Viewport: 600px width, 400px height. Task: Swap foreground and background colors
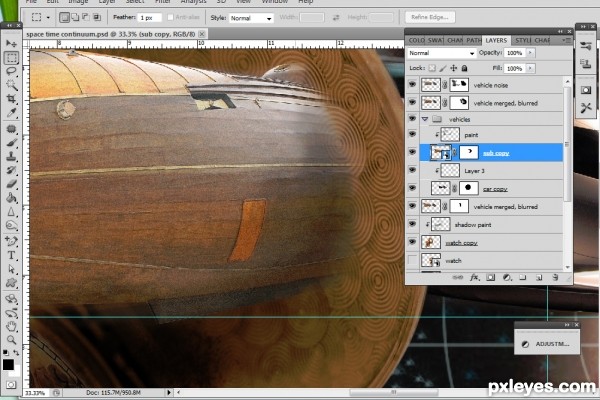click(16, 353)
